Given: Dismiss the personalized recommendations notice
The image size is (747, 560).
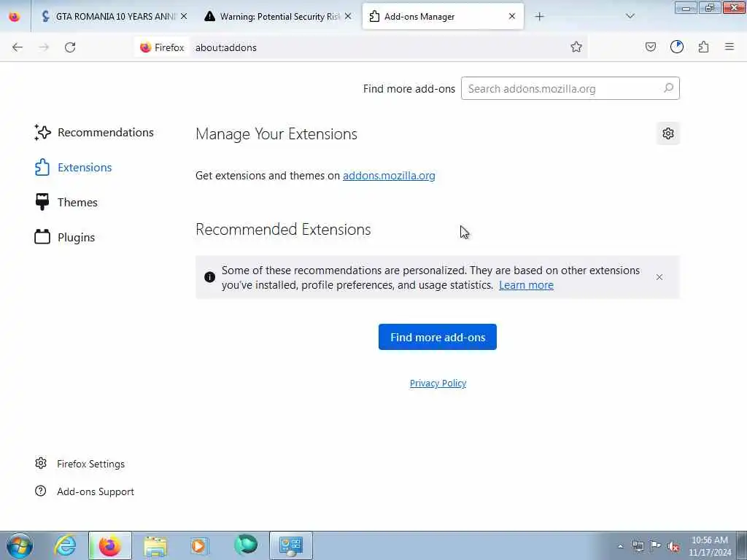Looking at the screenshot, I should [x=659, y=277].
